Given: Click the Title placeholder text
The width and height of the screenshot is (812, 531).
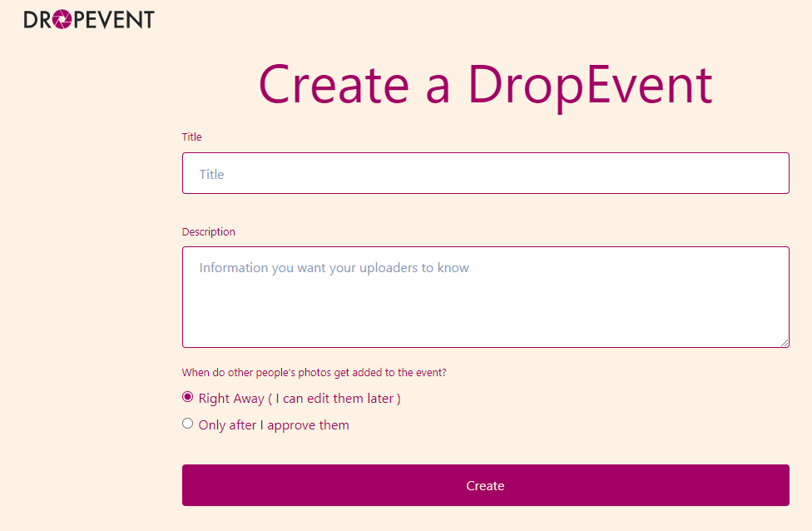Looking at the screenshot, I should coord(212,174).
